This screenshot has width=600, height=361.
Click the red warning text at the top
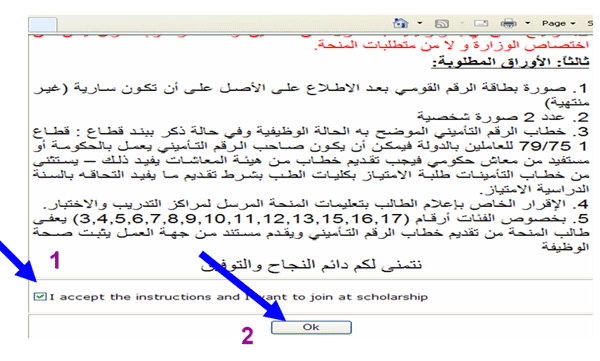[452, 44]
